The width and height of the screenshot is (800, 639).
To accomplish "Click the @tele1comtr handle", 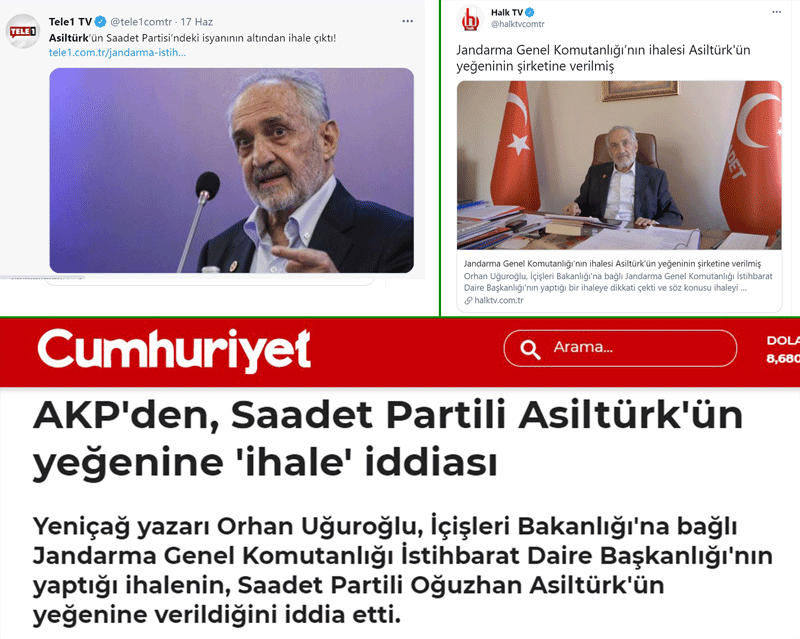I will point(141,22).
